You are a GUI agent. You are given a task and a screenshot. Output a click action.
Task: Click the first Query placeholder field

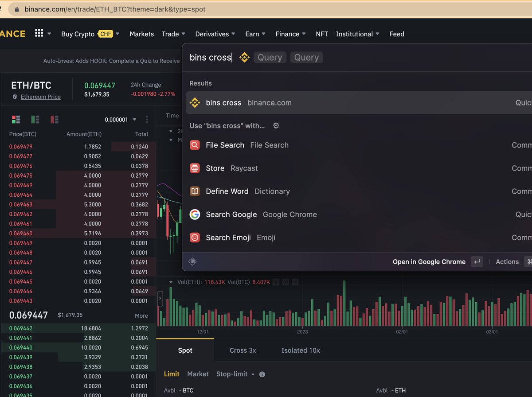(270, 58)
